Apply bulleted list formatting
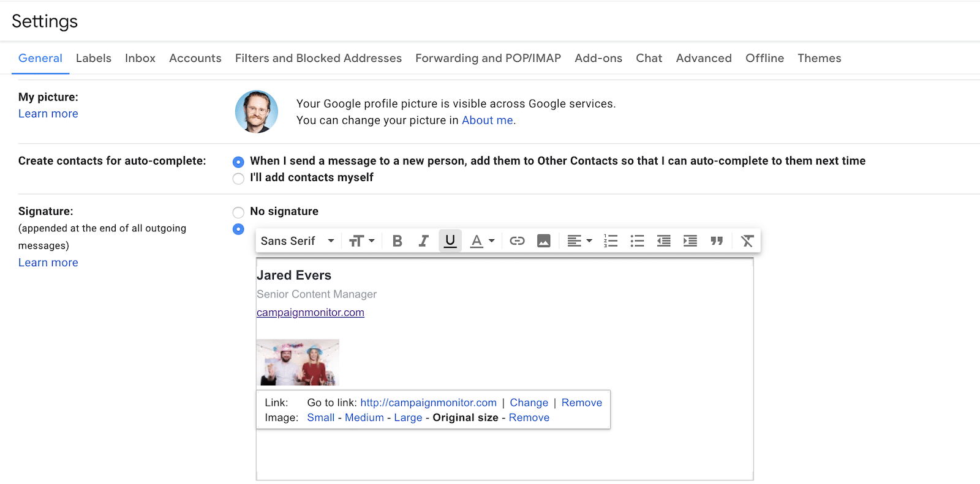This screenshot has height=484, width=980. [x=637, y=241]
